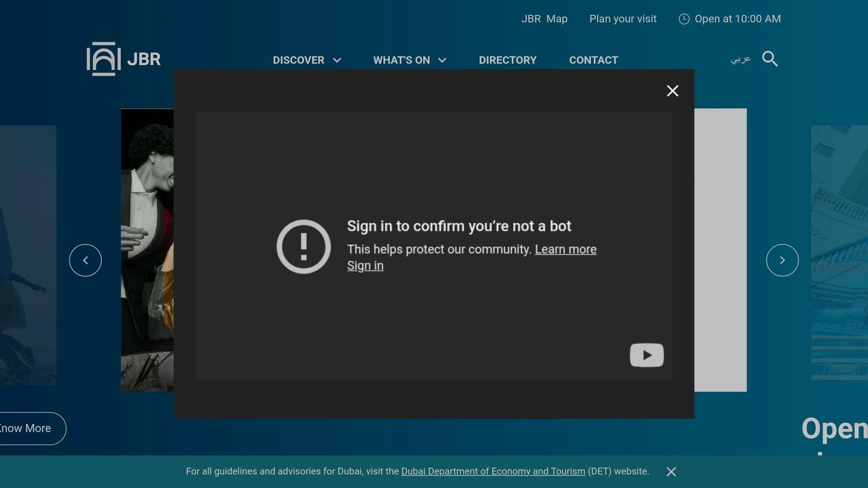Follow Dubai Department of Economy and Tourism link
This screenshot has height=488, width=868.
(493, 471)
